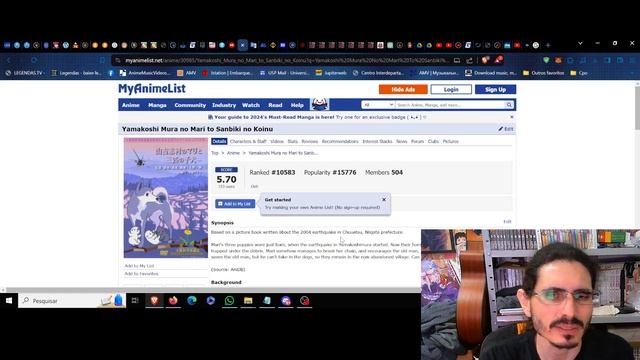Click the share icon in address bar
Image resolution: width=640 pixels, height=360 pixels.
point(469,60)
